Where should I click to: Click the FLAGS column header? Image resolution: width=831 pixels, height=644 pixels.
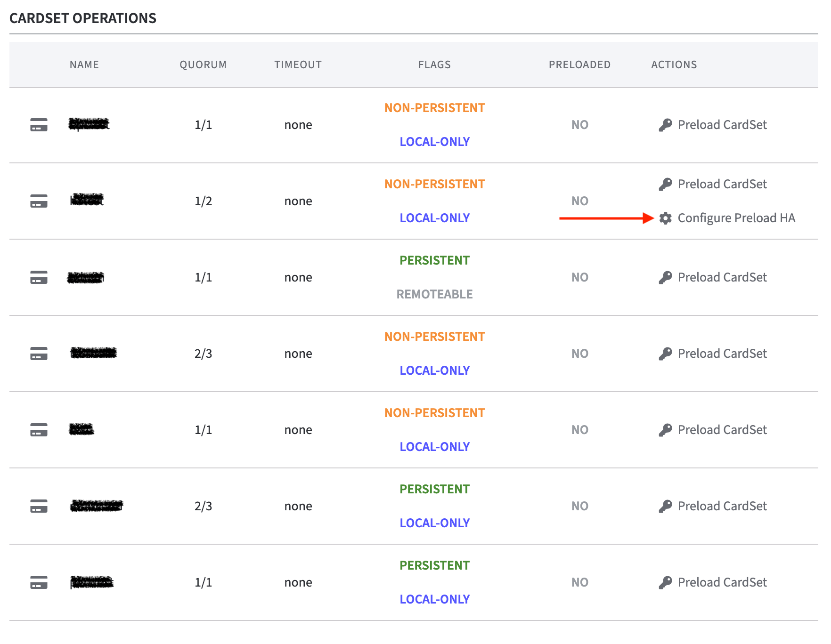point(434,64)
